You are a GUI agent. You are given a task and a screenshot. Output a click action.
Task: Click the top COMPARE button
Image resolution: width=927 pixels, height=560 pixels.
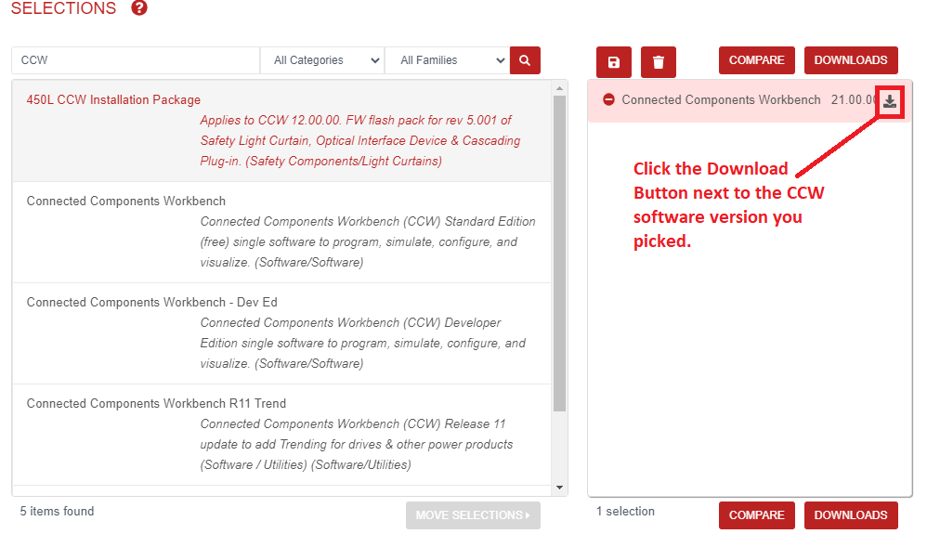[757, 60]
